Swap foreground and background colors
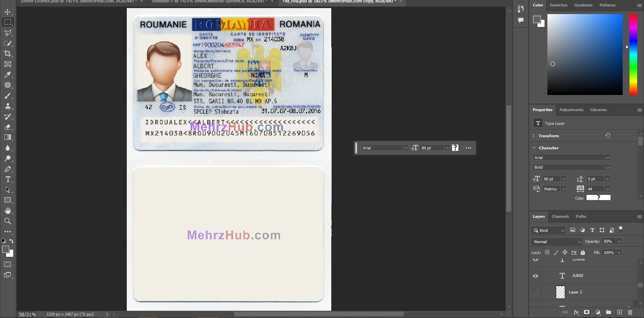 12,241
